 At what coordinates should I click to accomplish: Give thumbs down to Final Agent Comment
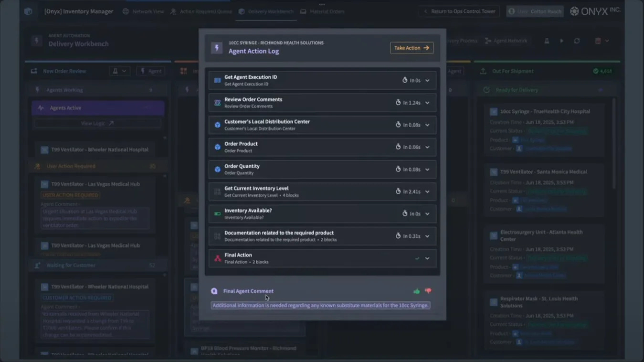(x=428, y=291)
